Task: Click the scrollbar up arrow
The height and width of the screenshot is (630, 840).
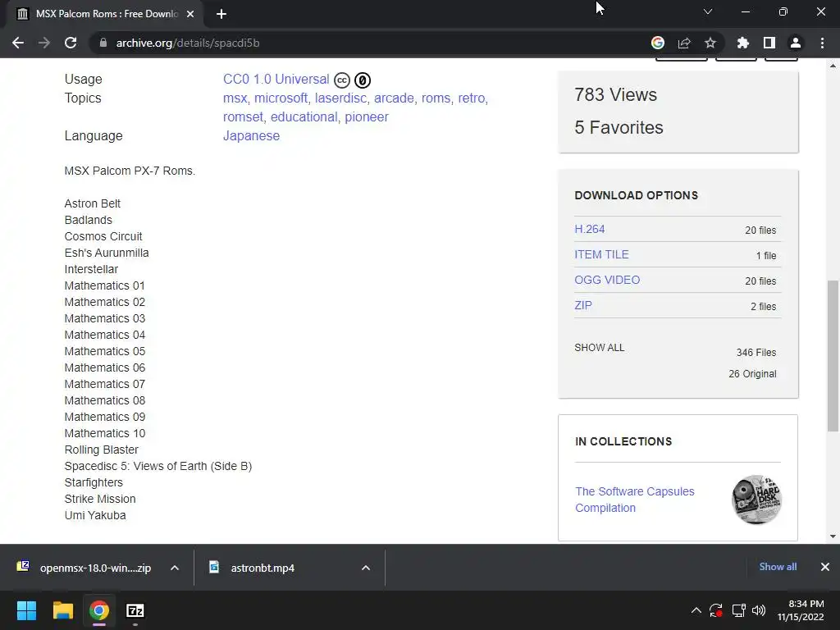Action: [833, 66]
